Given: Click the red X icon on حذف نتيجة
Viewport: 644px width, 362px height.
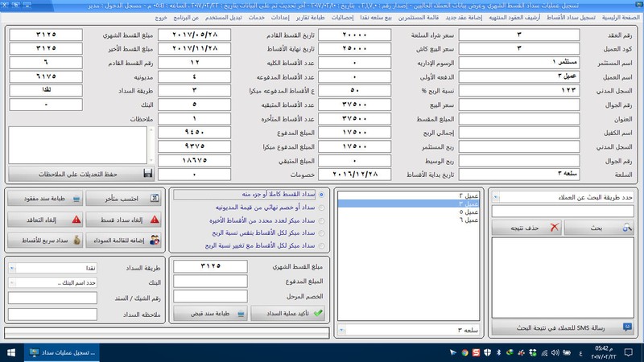Looking at the screenshot, I should [554, 228].
